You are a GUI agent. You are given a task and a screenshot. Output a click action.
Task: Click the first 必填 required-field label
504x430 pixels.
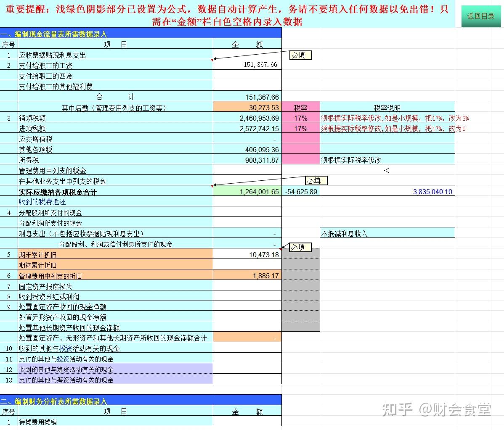[x=300, y=55]
